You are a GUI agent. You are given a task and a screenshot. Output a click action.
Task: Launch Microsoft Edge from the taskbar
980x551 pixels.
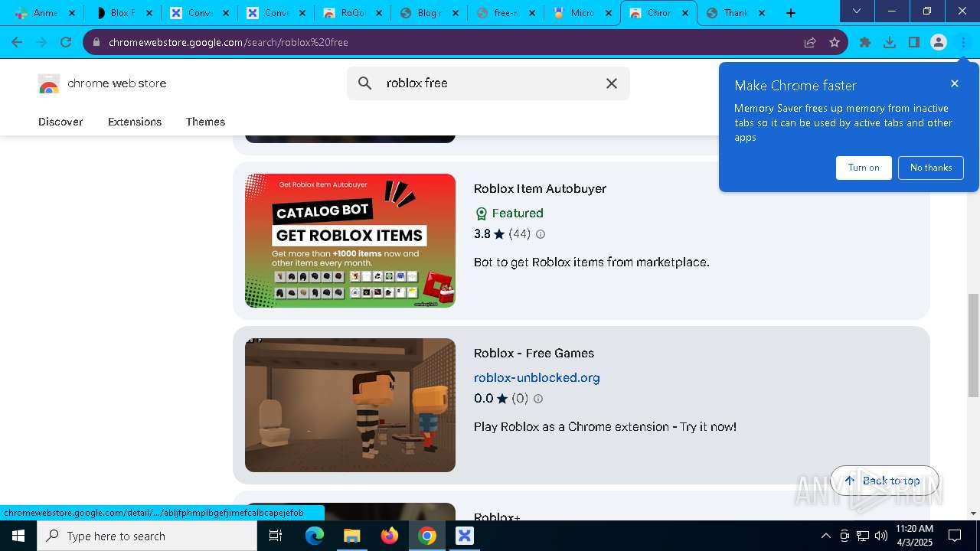tap(315, 536)
